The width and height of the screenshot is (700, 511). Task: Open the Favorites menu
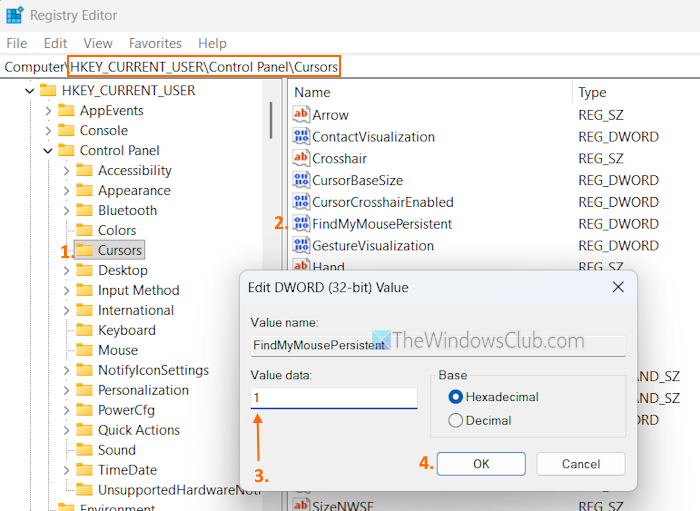coord(155,43)
